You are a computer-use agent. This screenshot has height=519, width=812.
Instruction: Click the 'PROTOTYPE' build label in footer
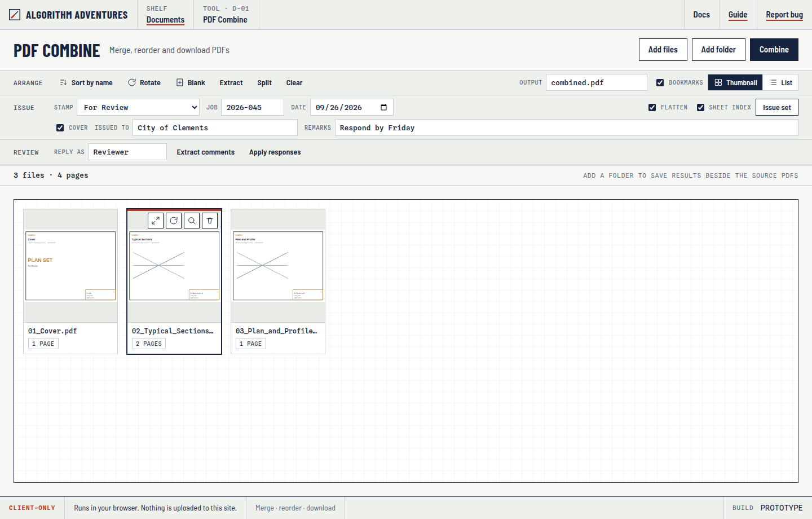click(x=782, y=508)
